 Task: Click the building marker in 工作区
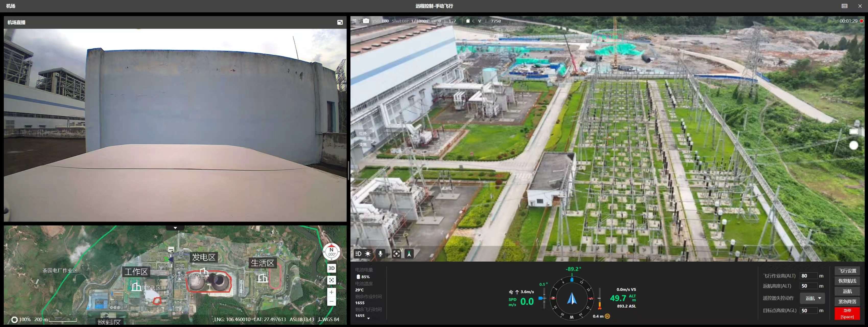pyautogui.click(x=136, y=287)
